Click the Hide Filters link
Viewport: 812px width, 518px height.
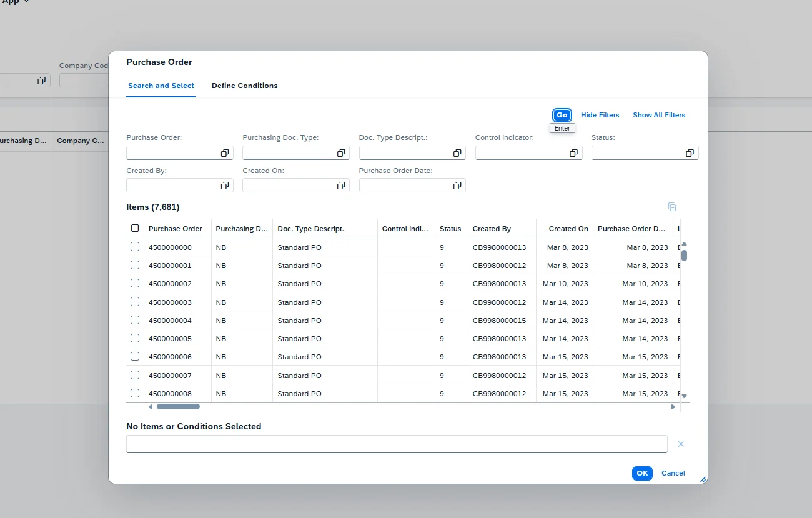tap(600, 115)
